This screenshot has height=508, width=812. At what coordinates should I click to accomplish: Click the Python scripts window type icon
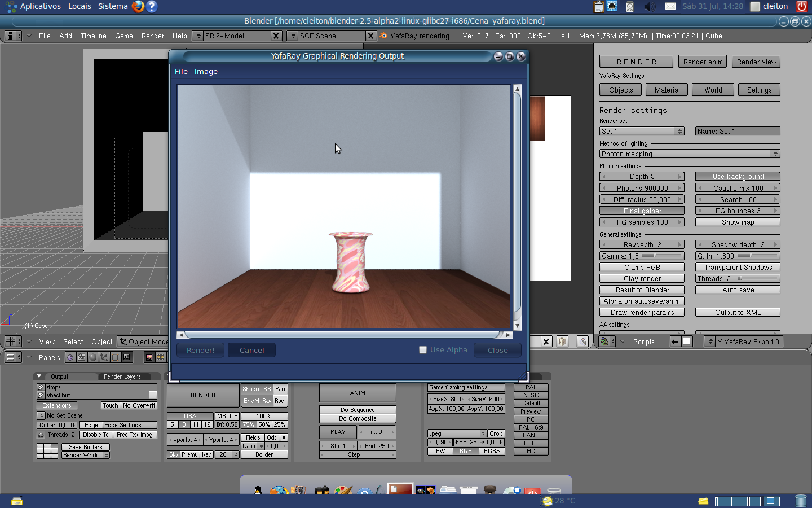coord(607,341)
